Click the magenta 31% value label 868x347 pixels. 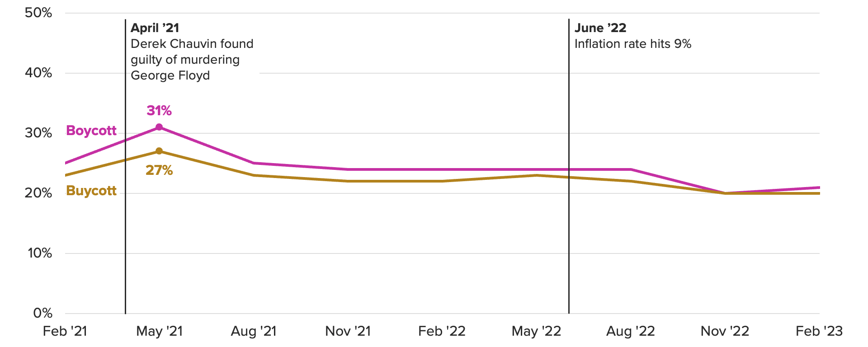click(x=159, y=111)
